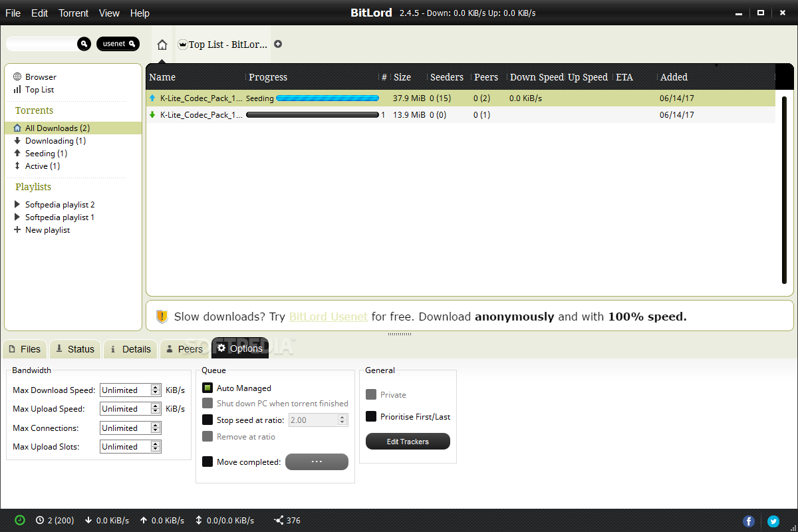798x532 pixels.
Task: Enable the Move completed checkbox
Action: click(207, 462)
